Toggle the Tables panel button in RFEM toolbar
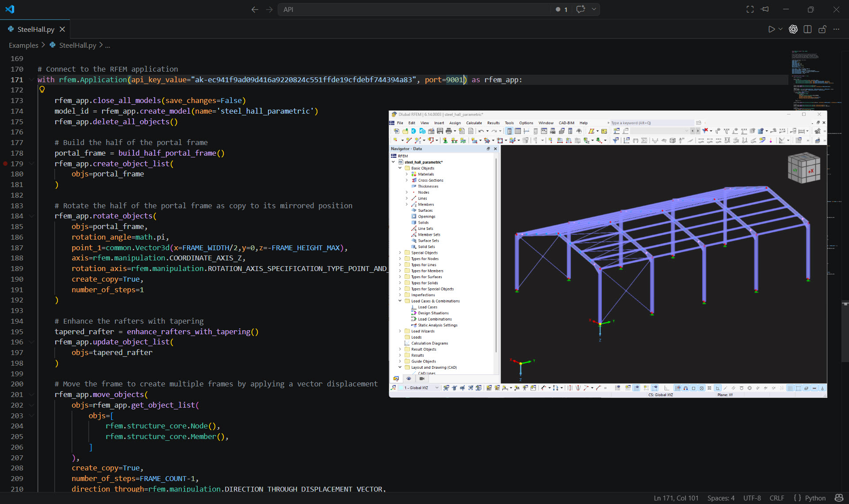Image resolution: width=849 pixels, height=504 pixels. point(517,131)
